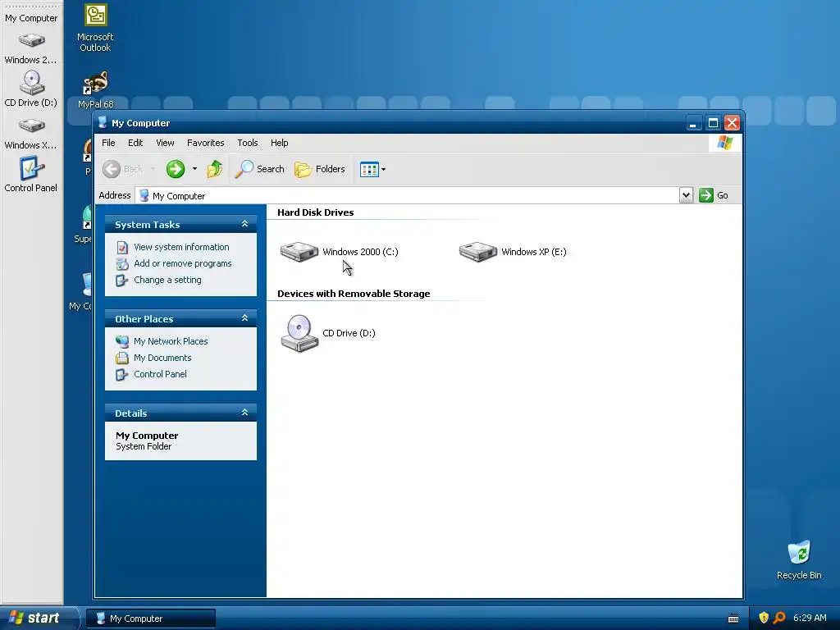840x630 pixels.
Task: Click the Up folder toolbar icon
Action: [x=215, y=169]
